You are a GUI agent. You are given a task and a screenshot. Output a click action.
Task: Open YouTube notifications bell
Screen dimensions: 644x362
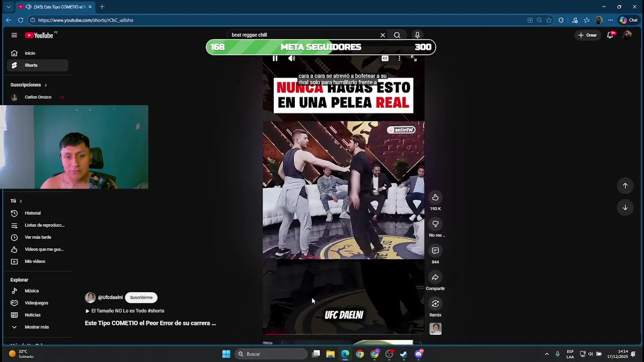click(610, 35)
